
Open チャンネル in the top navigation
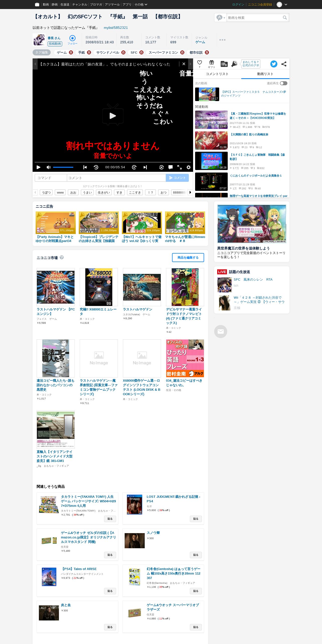tap(80, 5)
